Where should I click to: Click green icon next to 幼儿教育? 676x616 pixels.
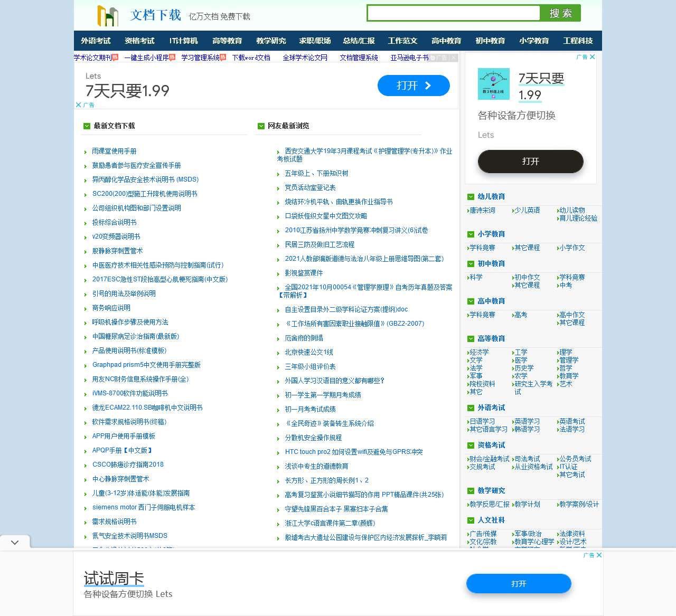[471, 197]
